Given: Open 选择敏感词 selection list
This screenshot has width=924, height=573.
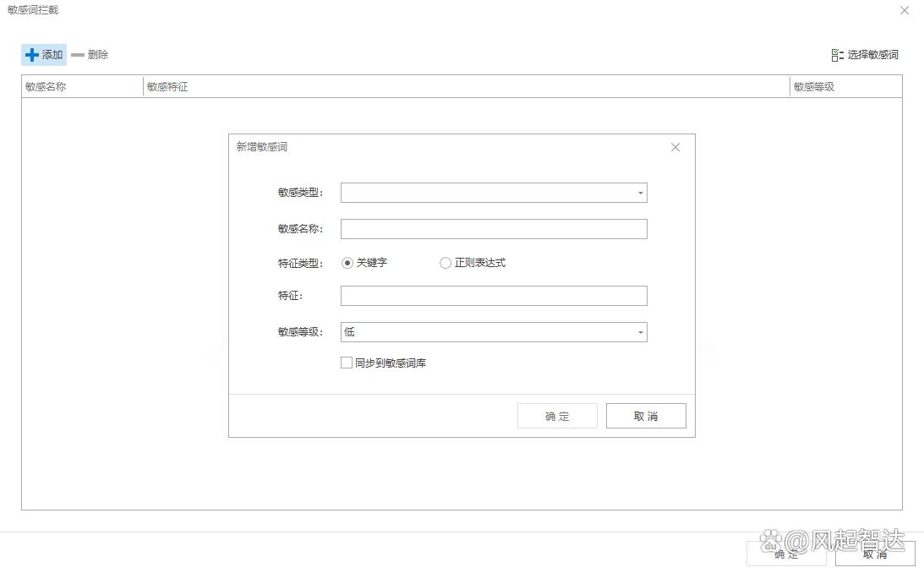Looking at the screenshot, I should 865,55.
